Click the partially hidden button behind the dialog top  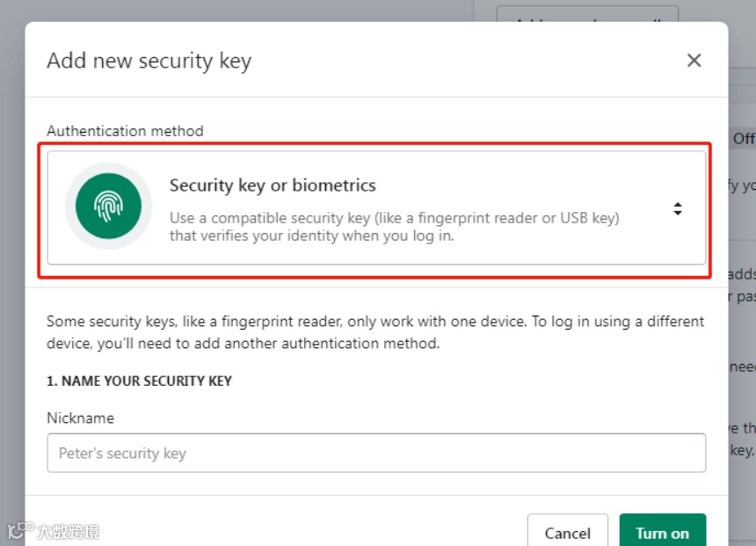[586, 13]
